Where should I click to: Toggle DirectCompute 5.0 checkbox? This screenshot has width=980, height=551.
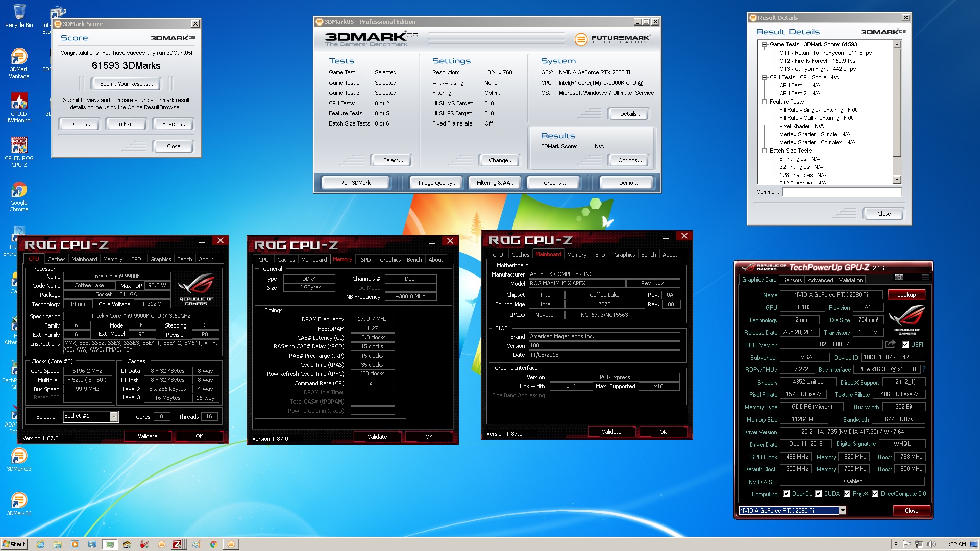[x=875, y=494]
